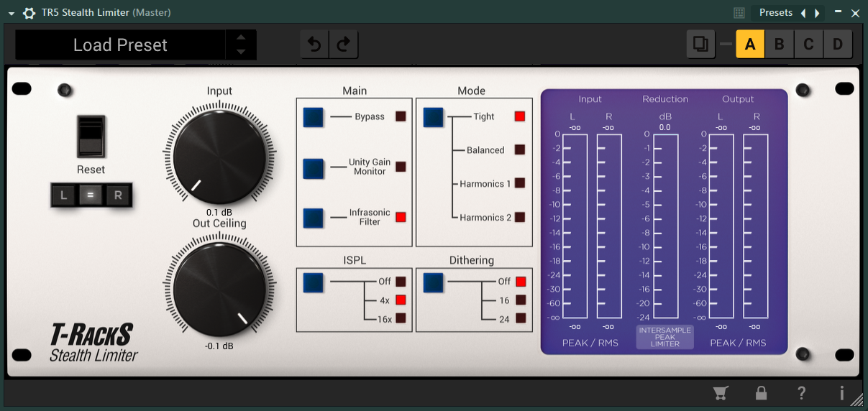Screen dimensions: 868x411
Task: Select comparison slot D
Action: [838, 45]
